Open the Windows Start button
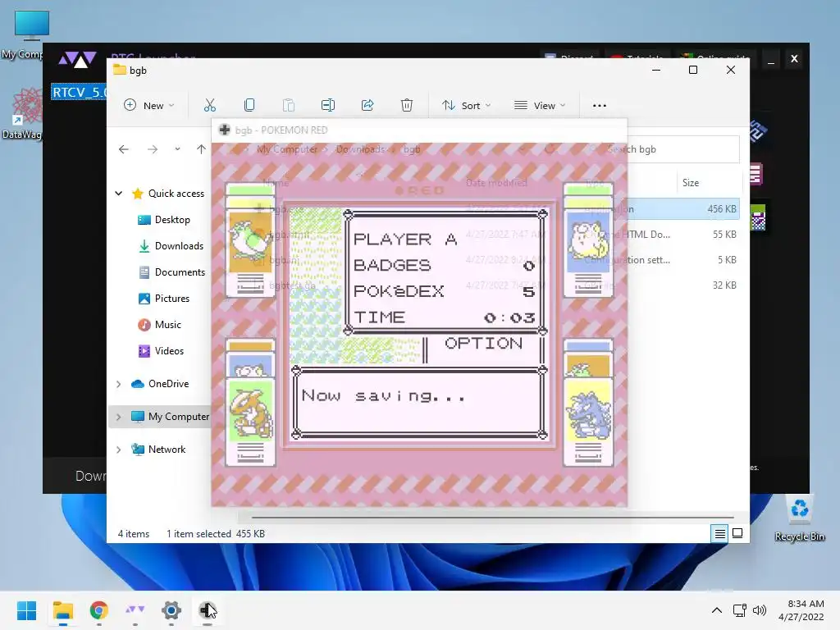 click(x=27, y=610)
